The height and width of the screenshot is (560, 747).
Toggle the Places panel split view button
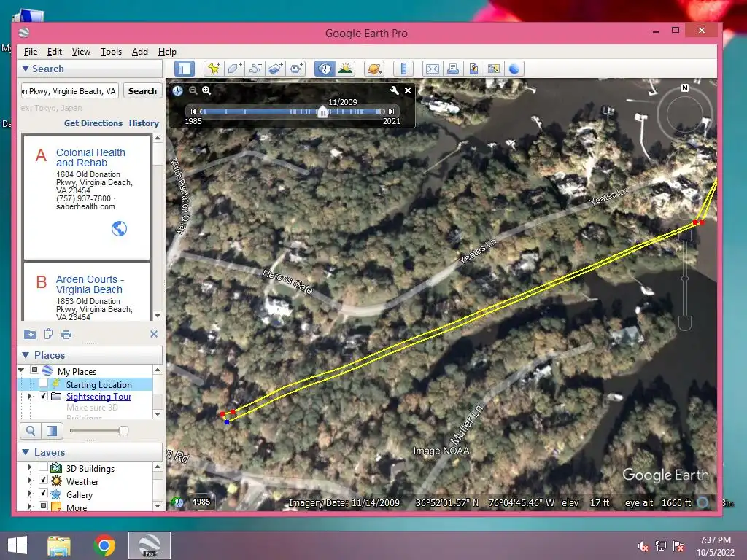tap(52, 431)
